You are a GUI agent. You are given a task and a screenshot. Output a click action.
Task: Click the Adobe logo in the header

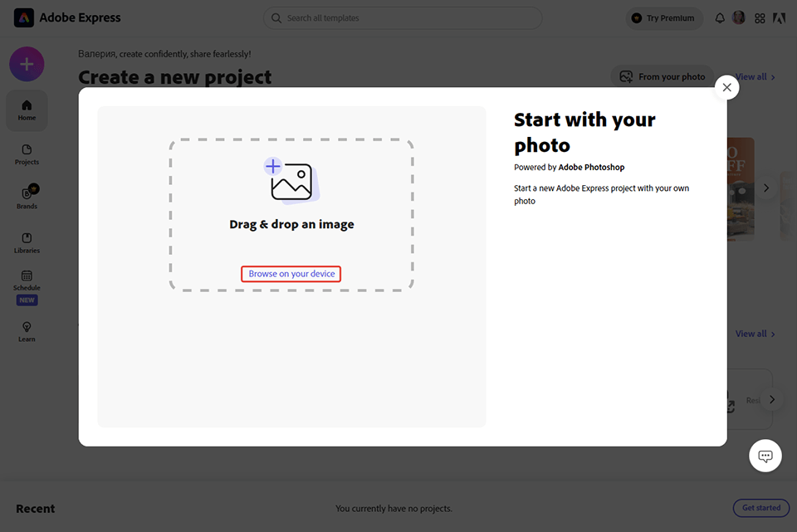tap(780, 18)
